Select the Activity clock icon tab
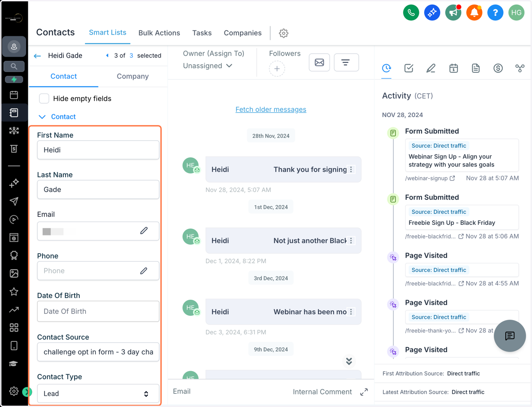The width and height of the screenshot is (532, 407). tap(387, 68)
